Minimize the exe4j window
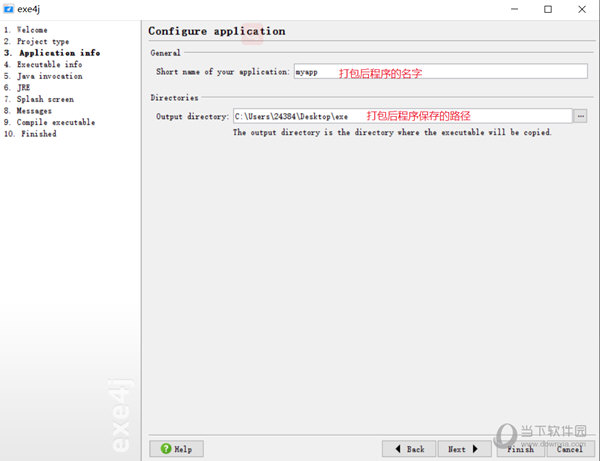This screenshot has height=461, width=600. coord(514,9)
